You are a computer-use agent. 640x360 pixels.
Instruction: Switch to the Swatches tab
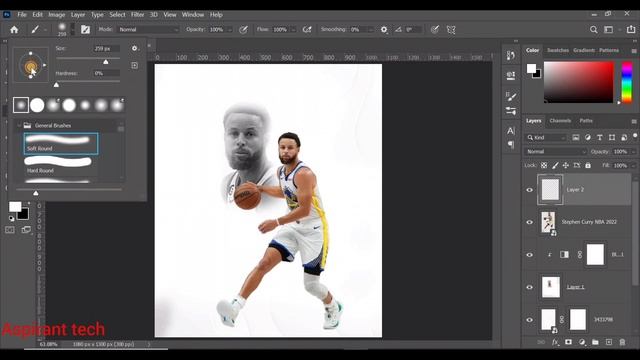point(558,50)
